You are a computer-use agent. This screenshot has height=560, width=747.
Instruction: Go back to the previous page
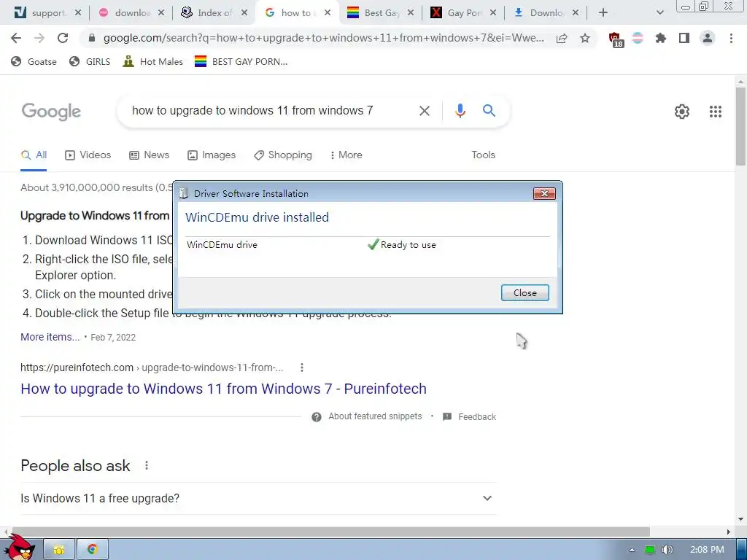click(16, 38)
